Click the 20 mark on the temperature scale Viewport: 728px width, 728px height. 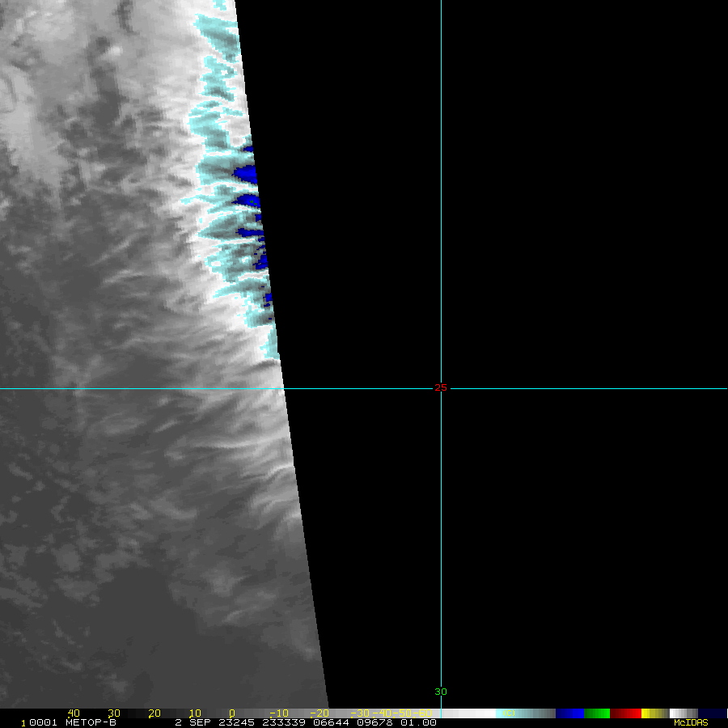[154, 713]
